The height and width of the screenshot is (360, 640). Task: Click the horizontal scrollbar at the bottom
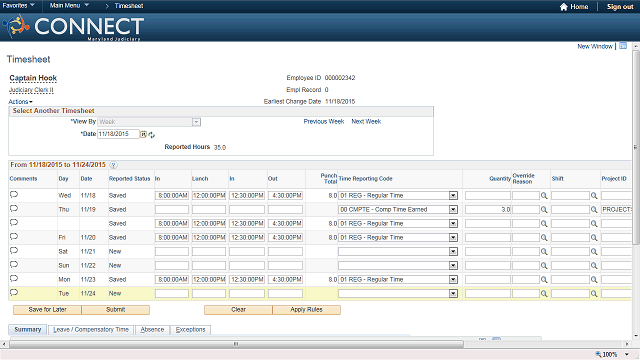(x=236, y=344)
